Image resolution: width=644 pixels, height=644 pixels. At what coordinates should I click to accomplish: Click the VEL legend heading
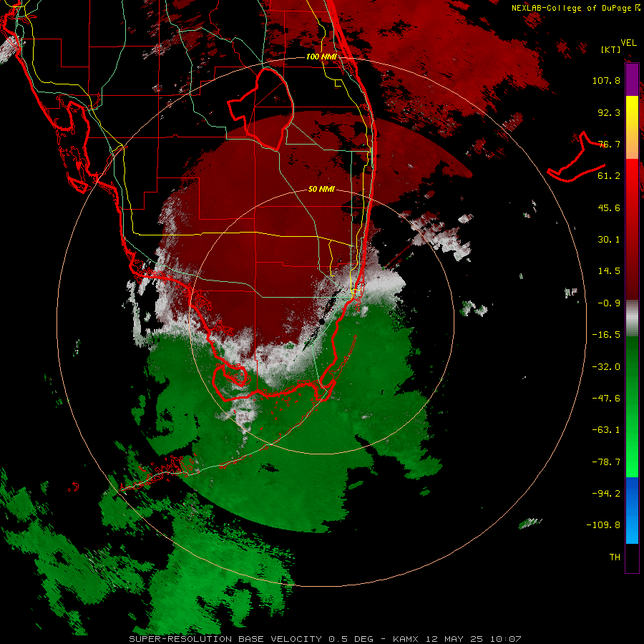(628, 43)
